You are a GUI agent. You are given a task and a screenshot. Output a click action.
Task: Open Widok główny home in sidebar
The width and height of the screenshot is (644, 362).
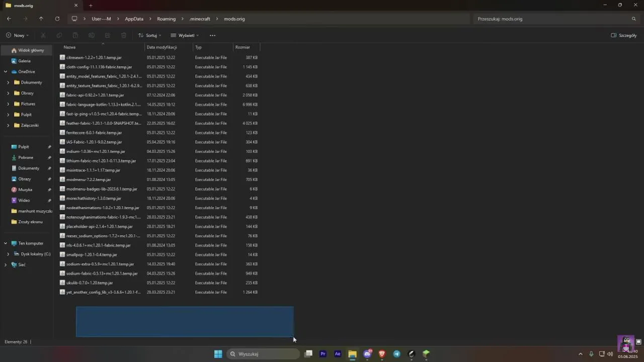pyautogui.click(x=28, y=50)
